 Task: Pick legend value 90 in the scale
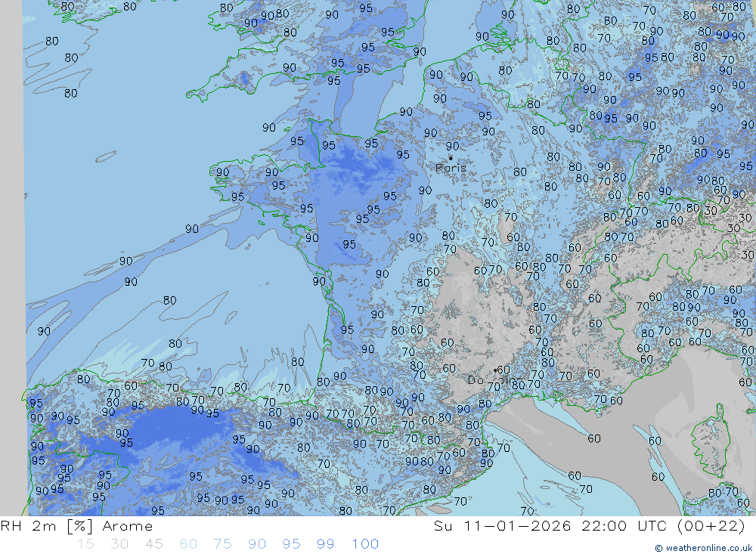(x=257, y=544)
